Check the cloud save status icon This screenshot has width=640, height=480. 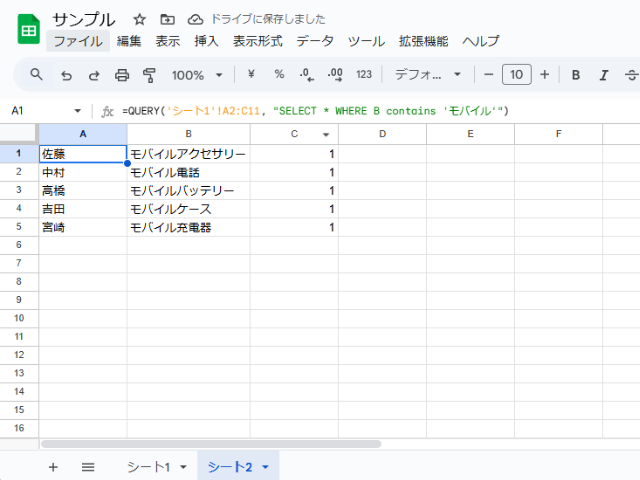(x=195, y=19)
